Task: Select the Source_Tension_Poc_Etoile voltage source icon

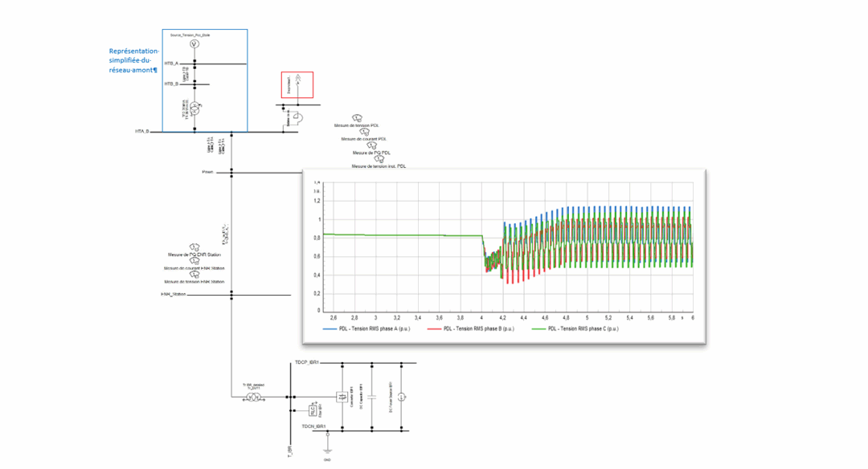Action: click(x=193, y=44)
